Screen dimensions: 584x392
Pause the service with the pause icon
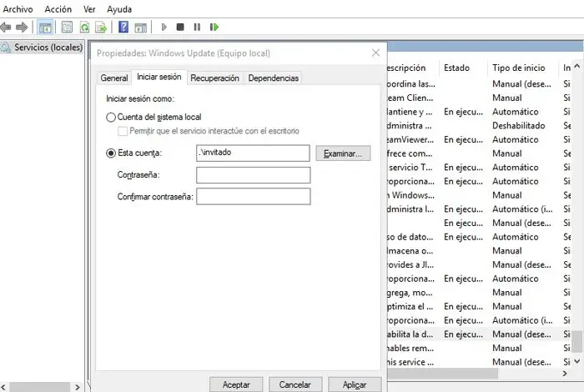tap(197, 28)
